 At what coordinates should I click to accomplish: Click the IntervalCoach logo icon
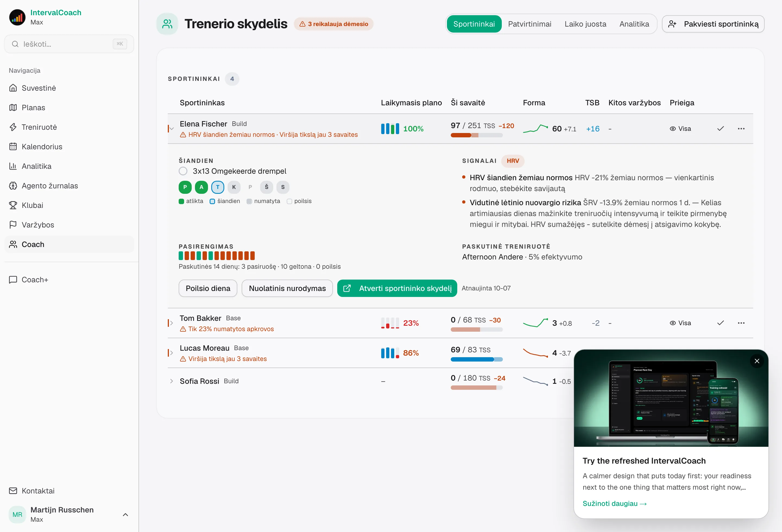click(x=17, y=17)
